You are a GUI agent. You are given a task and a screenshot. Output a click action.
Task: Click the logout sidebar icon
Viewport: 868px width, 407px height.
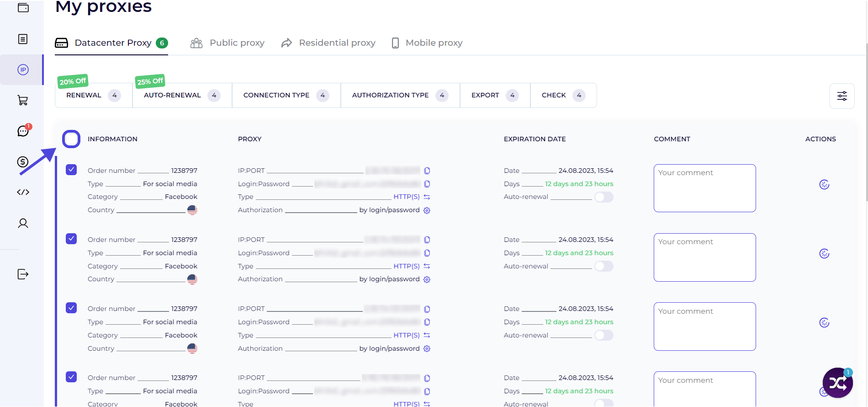(23, 274)
